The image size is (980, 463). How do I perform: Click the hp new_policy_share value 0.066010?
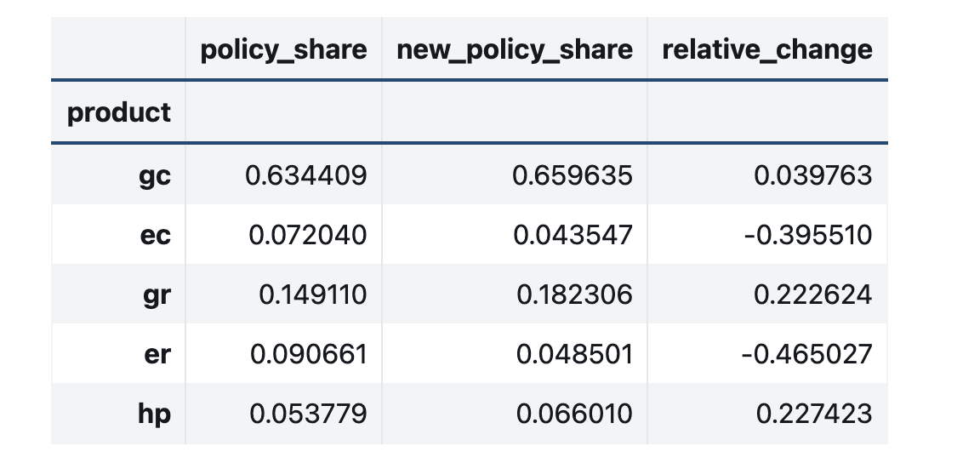573,414
